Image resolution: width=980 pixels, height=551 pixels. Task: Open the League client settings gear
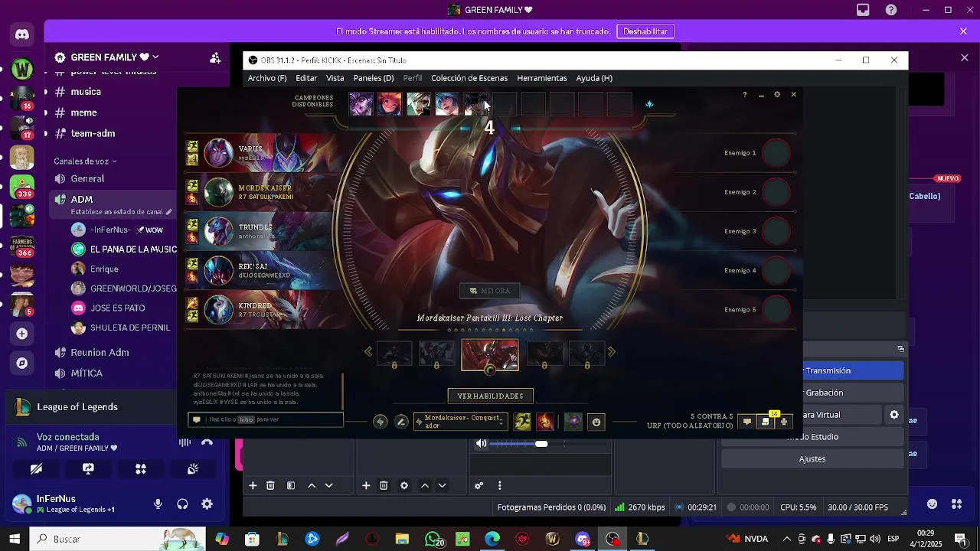click(x=777, y=95)
